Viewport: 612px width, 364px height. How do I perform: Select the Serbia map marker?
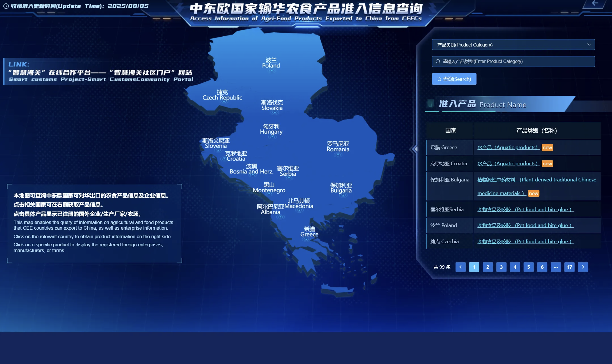click(289, 178)
